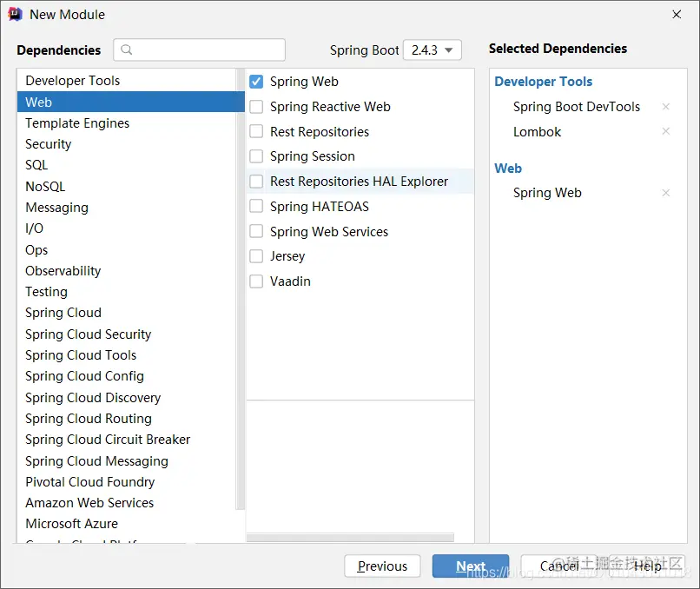Go back with the Previous button
This screenshot has height=589, width=700.
coord(382,566)
